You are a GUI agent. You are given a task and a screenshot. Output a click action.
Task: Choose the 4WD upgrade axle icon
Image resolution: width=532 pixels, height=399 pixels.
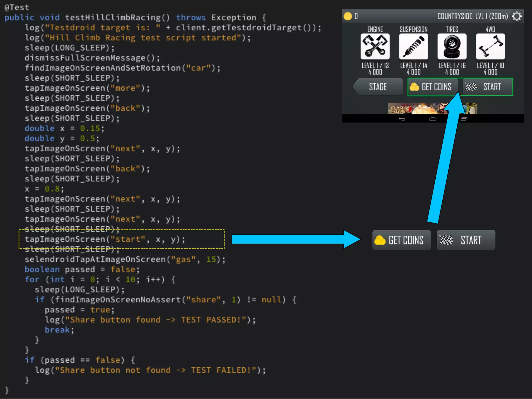[490, 46]
